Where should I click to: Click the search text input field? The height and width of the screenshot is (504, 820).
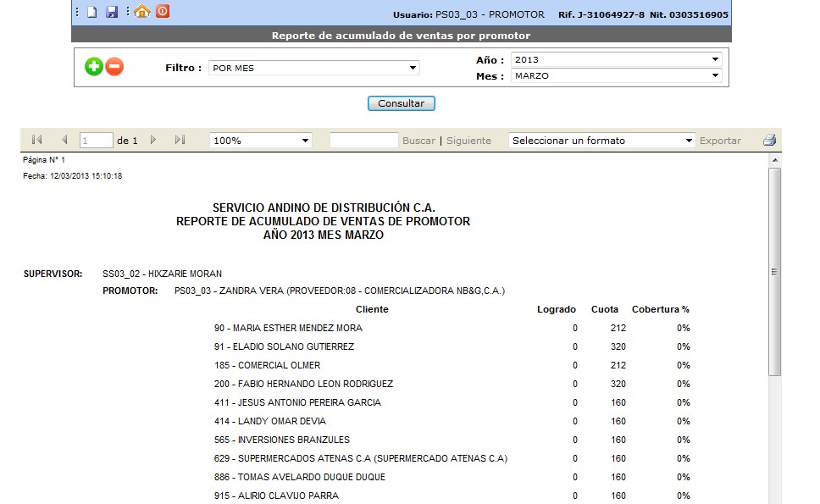[364, 140]
